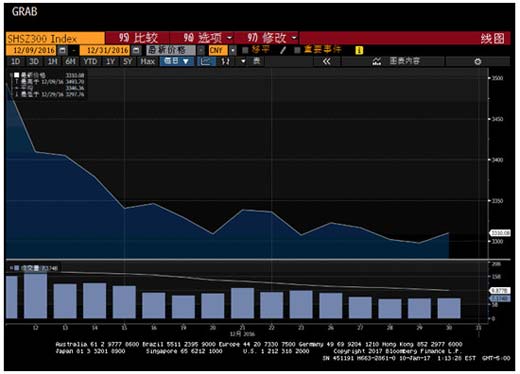520x374 pixels.
Task: Click the yellow info icon
Action: (359, 50)
